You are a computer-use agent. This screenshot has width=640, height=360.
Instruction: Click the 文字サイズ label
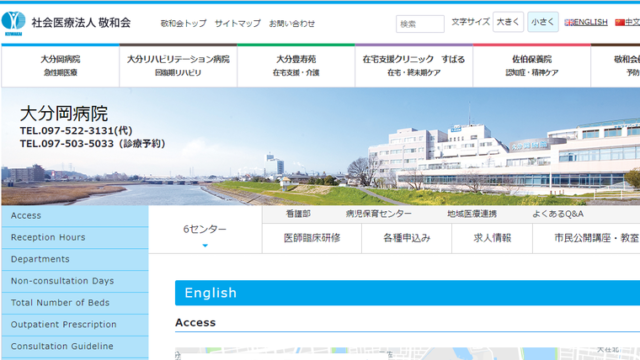pos(470,22)
